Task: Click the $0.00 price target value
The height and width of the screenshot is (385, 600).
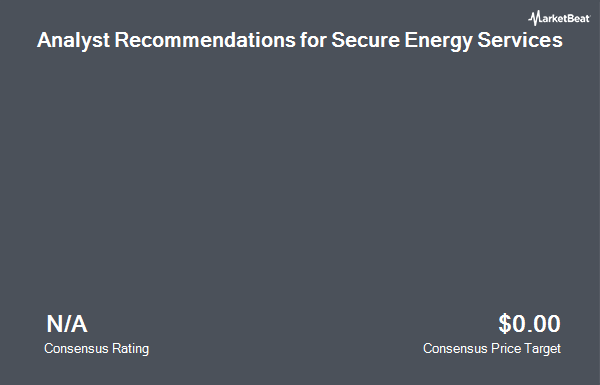Action: click(x=530, y=324)
